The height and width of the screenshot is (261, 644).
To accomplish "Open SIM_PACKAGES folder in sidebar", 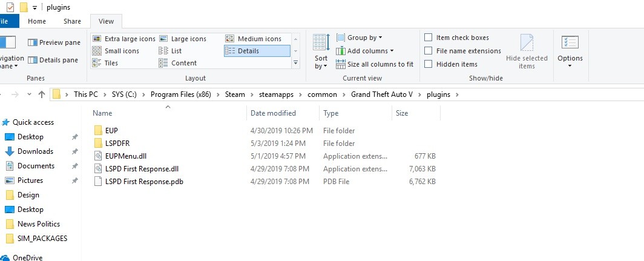I will tap(42, 239).
